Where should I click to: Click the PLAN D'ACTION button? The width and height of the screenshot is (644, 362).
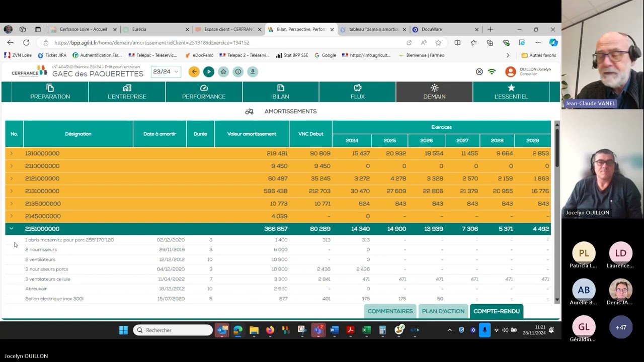click(x=443, y=311)
